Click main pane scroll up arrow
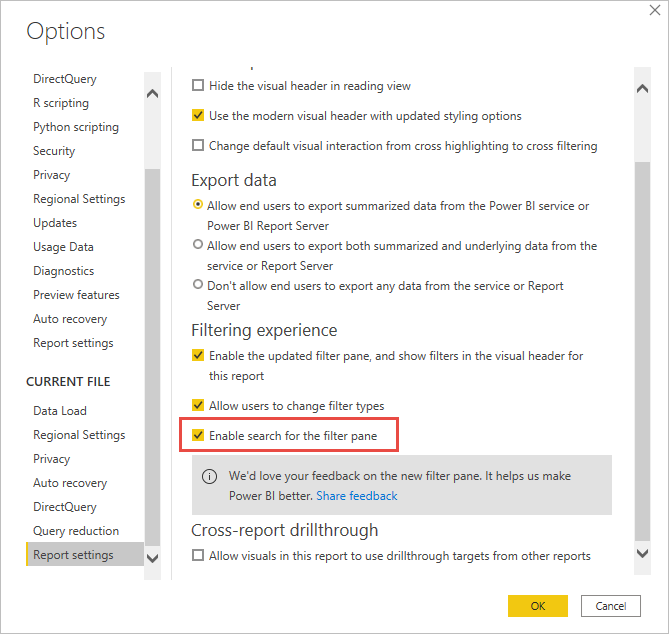Screen dimensions: 669x634 642,89
